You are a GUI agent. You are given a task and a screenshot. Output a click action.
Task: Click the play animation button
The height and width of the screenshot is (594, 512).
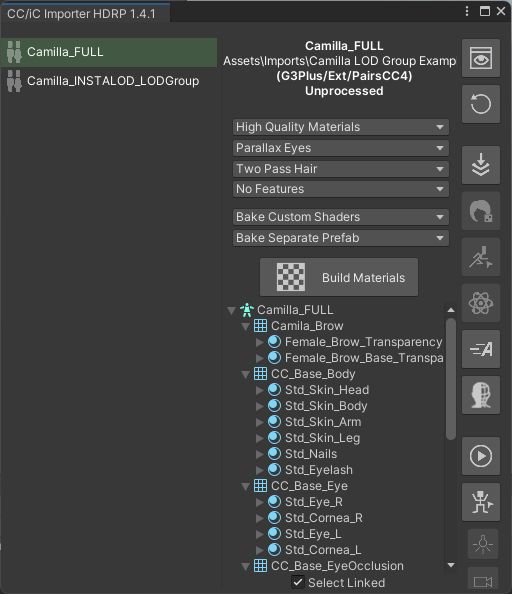click(x=481, y=456)
